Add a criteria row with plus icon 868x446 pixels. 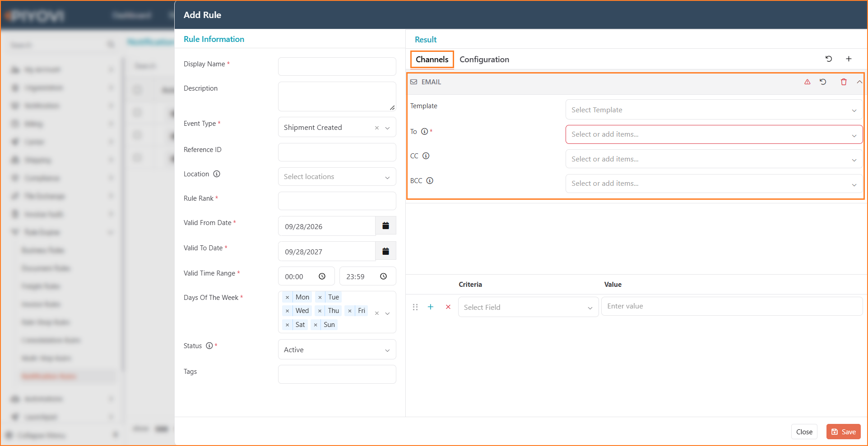(x=431, y=307)
